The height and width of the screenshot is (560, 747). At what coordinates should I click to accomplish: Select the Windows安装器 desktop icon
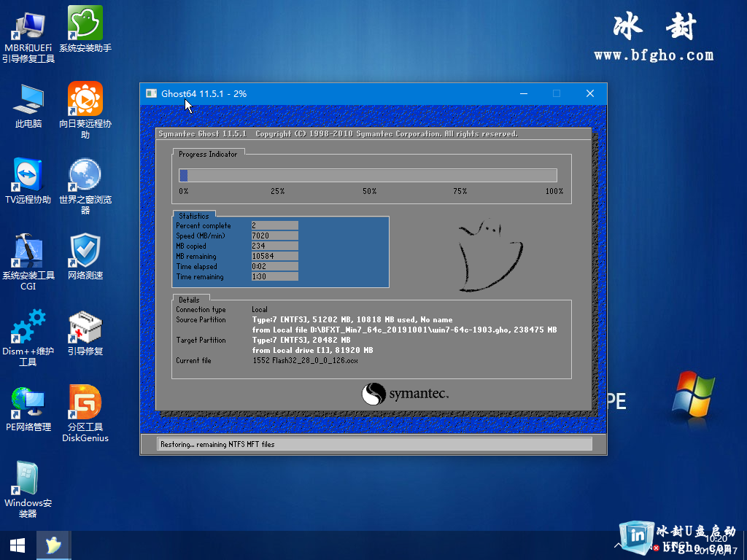(28, 489)
